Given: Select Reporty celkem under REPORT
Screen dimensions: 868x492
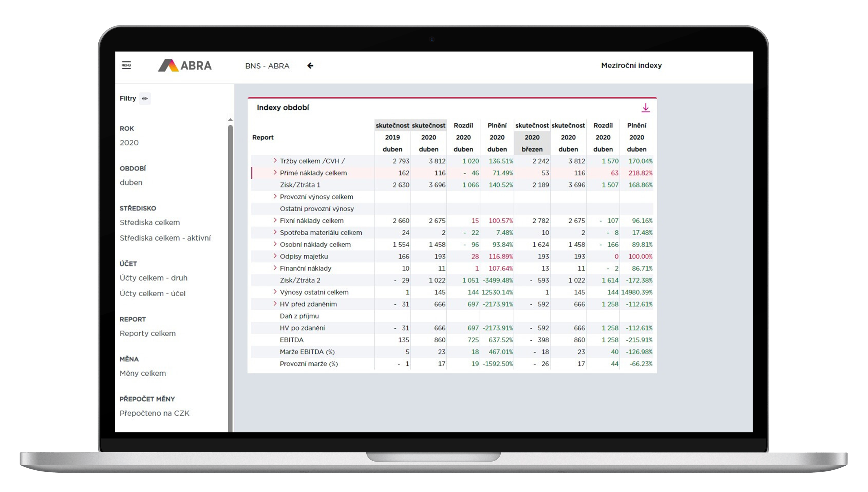Looking at the screenshot, I should (x=148, y=333).
